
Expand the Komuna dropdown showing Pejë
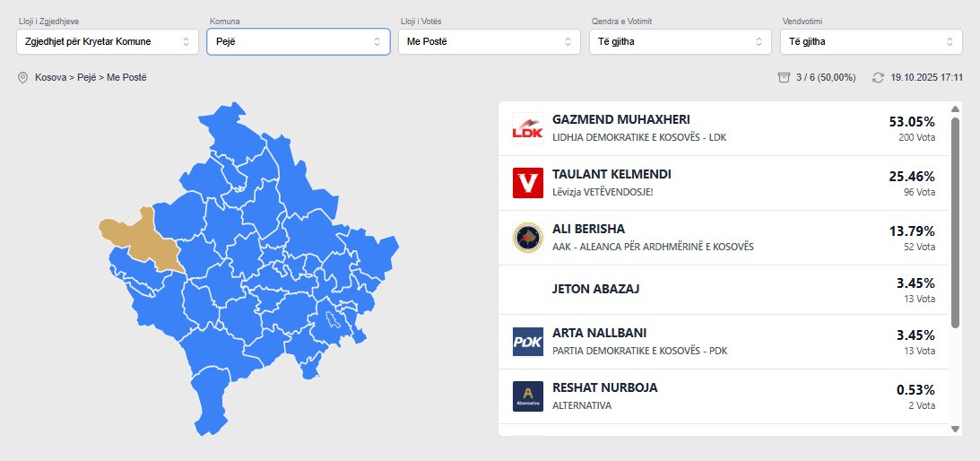coord(298,42)
